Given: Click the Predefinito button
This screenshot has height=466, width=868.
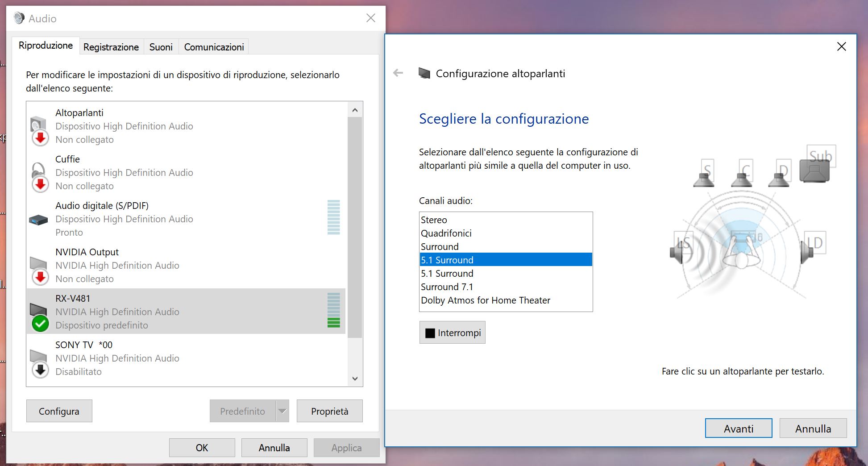Looking at the screenshot, I should tap(243, 411).
